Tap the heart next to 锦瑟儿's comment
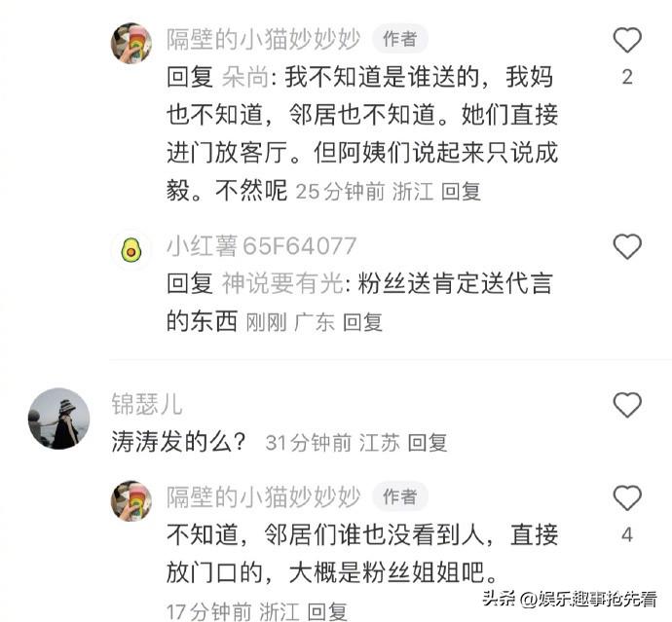This screenshot has width=672, height=622. (627, 404)
